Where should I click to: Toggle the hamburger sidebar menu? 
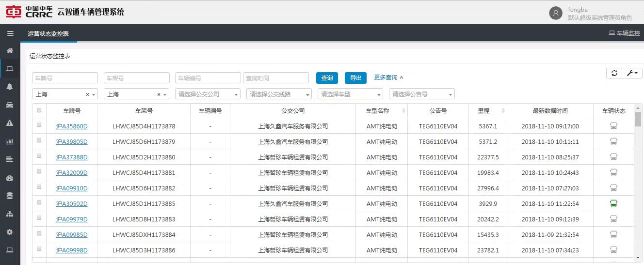pos(10,33)
